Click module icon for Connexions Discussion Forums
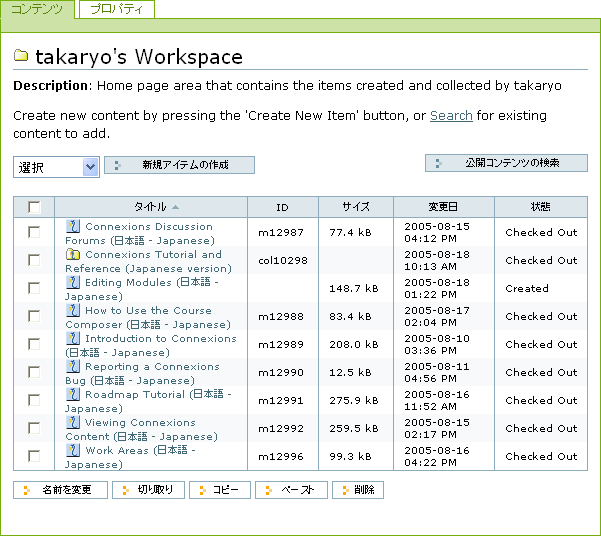Image resolution: width=601 pixels, height=536 pixels. 72,226
